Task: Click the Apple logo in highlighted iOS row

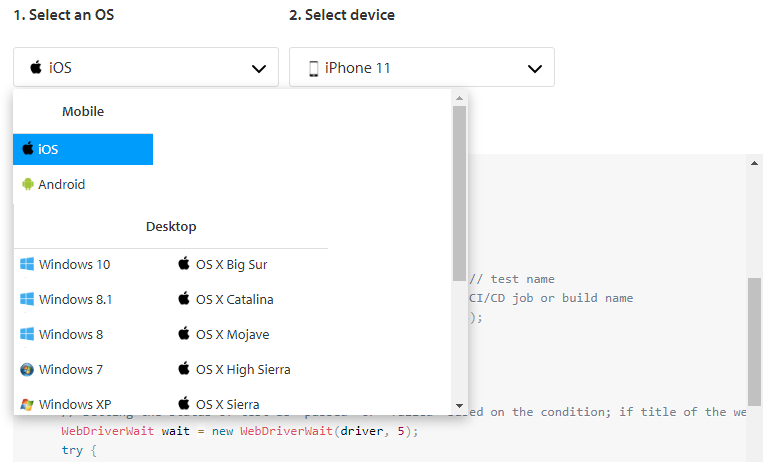Action: pyautogui.click(x=28, y=148)
